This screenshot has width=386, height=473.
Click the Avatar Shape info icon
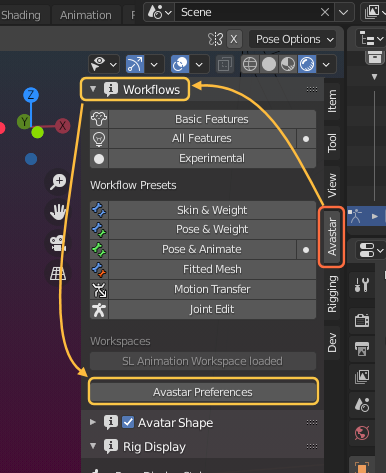tap(111, 422)
